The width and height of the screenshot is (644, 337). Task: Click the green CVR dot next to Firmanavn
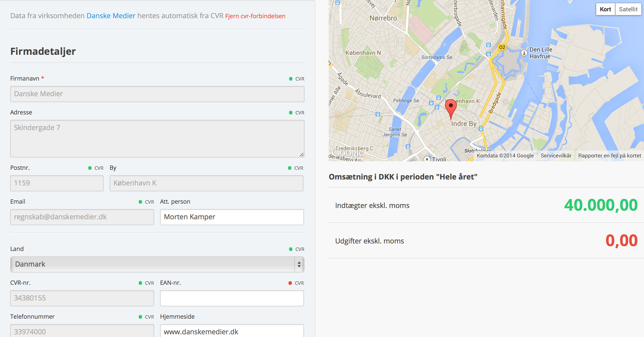pyautogui.click(x=291, y=79)
